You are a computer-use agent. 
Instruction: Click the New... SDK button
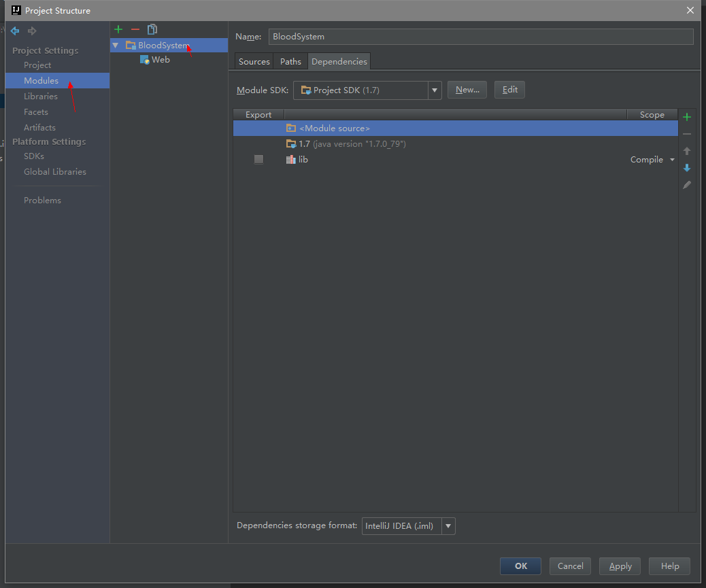point(467,90)
